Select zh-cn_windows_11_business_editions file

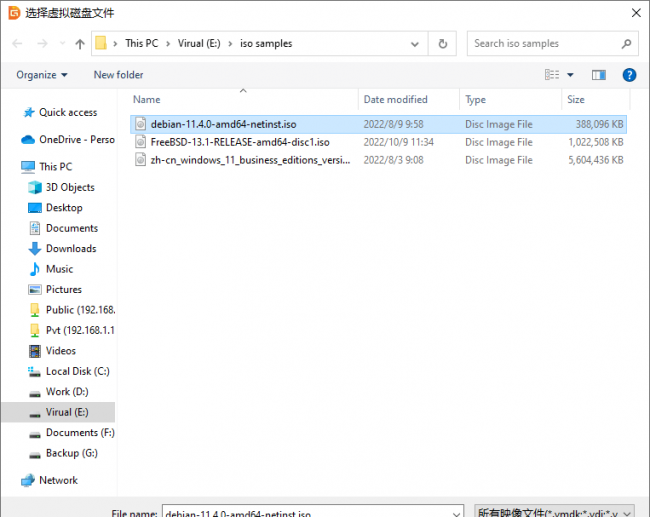tap(378, 160)
